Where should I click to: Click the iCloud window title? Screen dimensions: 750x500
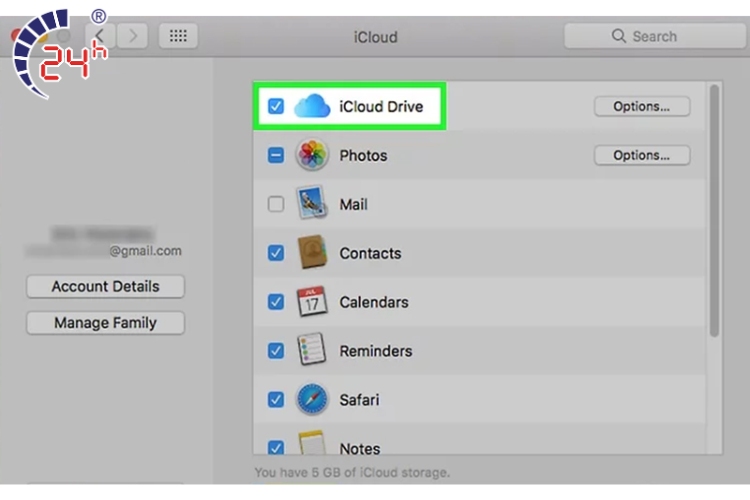coord(375,37)
